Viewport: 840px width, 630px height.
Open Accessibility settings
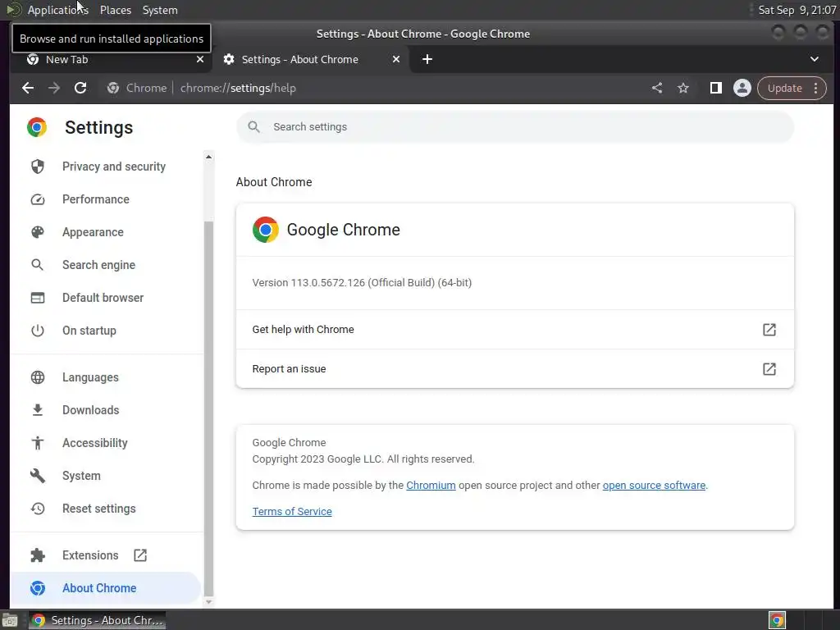(x=106, y=443)
